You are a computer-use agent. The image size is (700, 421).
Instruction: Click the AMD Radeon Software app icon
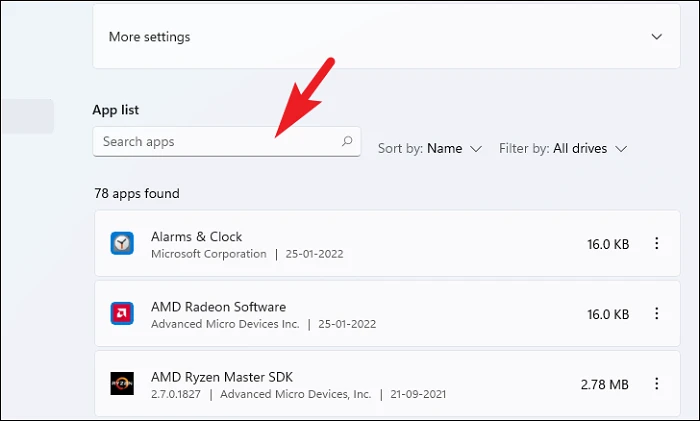[x=122, y=313]
